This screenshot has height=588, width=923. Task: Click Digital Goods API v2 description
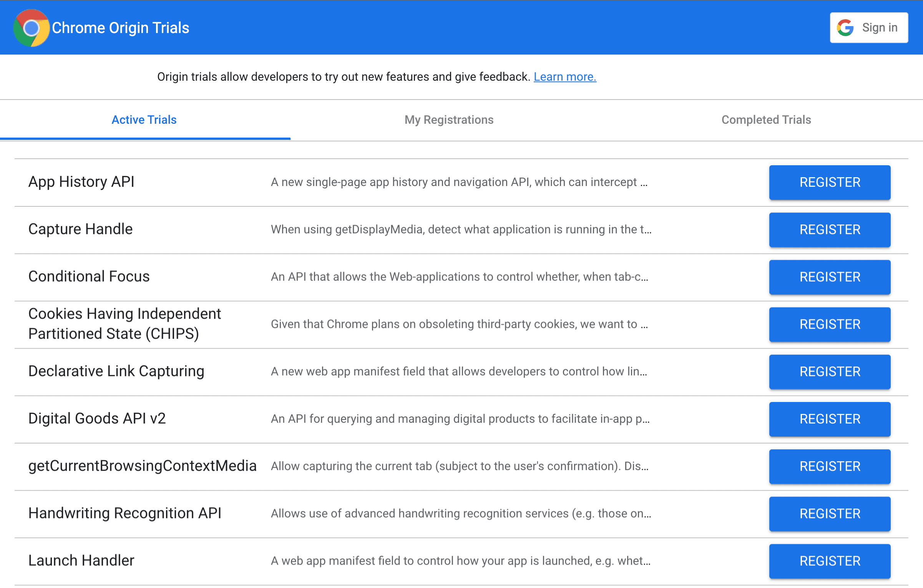click(460, 419)
